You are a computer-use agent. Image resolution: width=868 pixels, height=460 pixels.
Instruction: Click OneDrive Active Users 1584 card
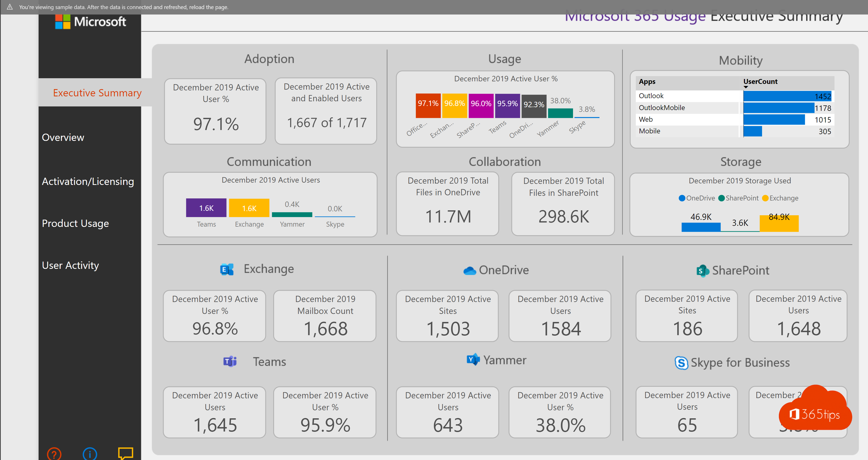pyautogui.click(x=560, y=316)
